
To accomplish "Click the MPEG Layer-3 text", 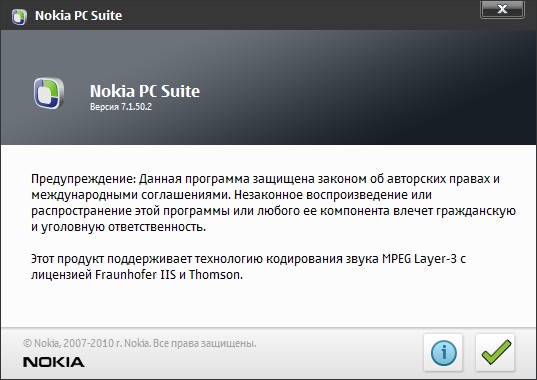I will point(419,258).
